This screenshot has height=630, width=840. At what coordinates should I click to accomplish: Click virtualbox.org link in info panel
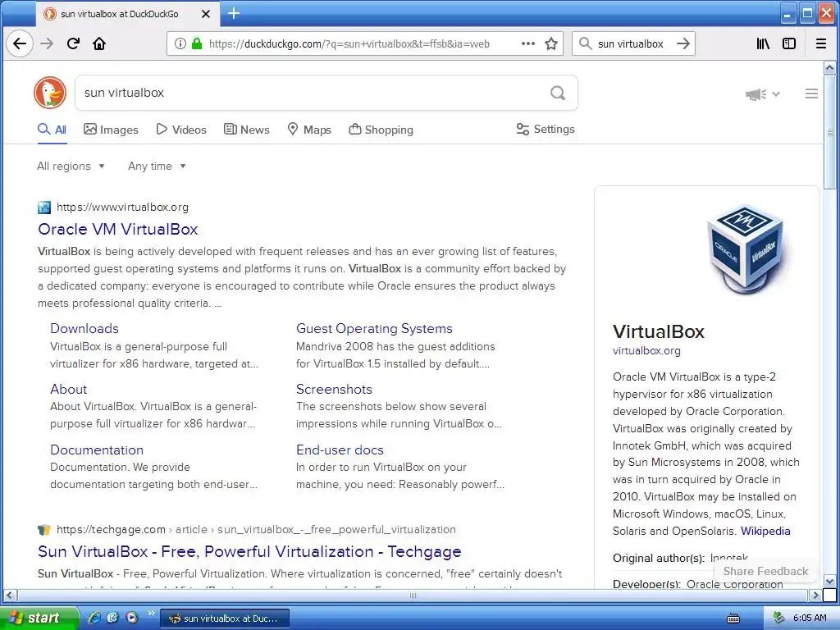[x=646, y=351]
